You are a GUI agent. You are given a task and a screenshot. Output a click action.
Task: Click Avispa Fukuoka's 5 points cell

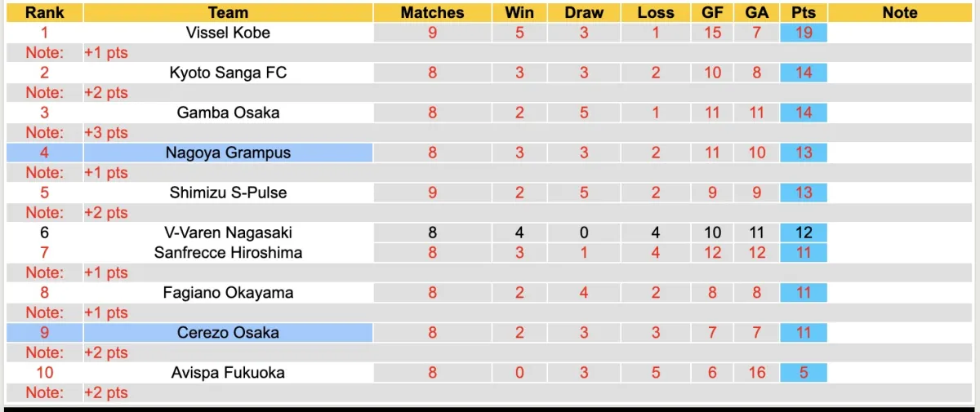pyautogui.click(x=803, y=372)
